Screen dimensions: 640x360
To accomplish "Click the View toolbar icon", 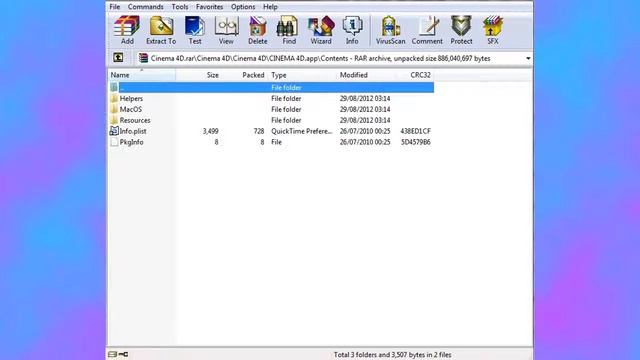I will coord(226,30).
